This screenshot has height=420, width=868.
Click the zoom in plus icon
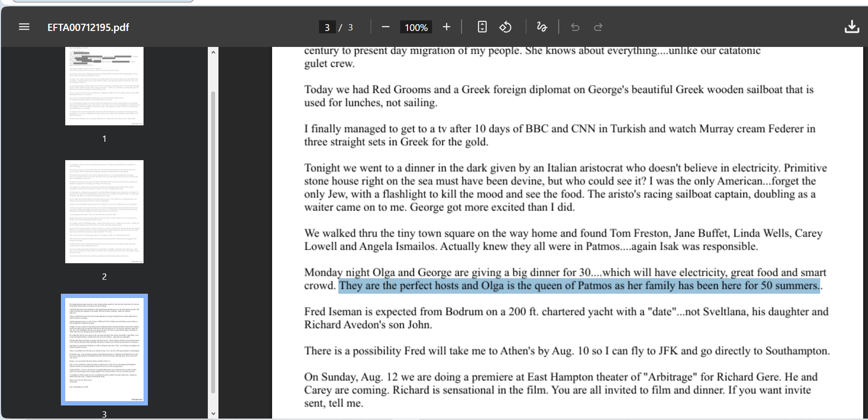(447, 27)
